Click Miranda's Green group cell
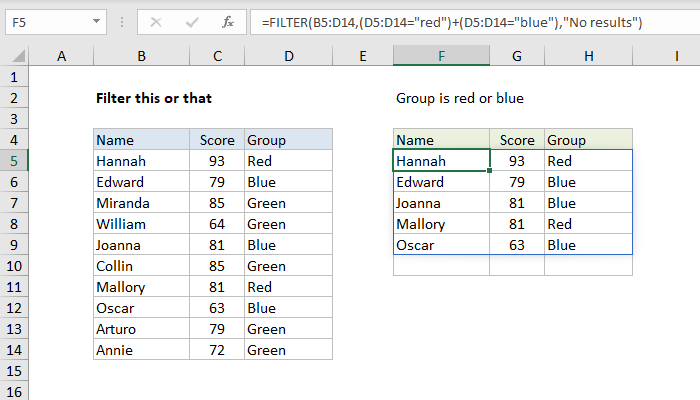The image size is (700, 400). point(288,203)
